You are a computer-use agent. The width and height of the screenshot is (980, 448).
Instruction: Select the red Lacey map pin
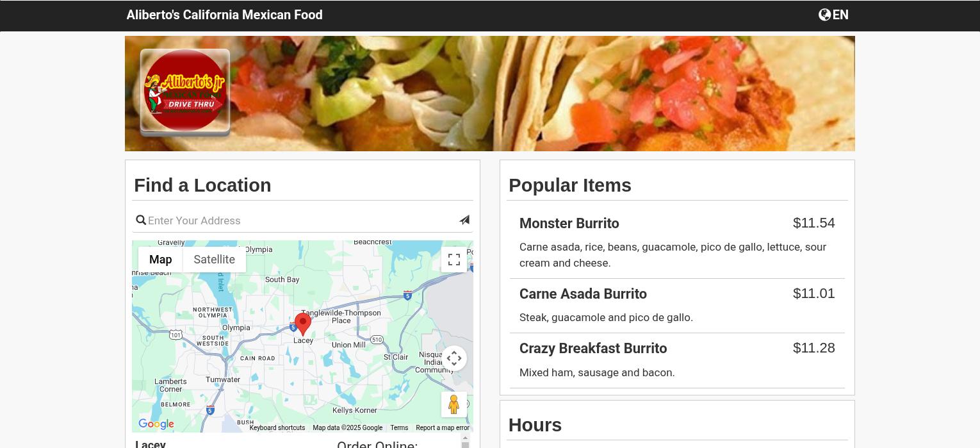[303, 324]
